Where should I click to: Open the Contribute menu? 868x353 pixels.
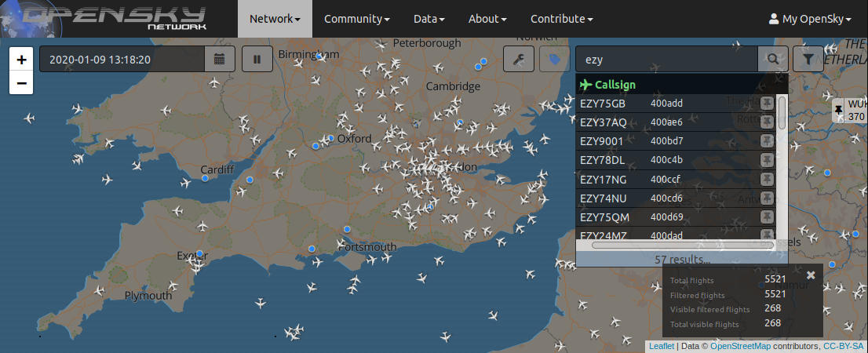[x=562, y=19]
